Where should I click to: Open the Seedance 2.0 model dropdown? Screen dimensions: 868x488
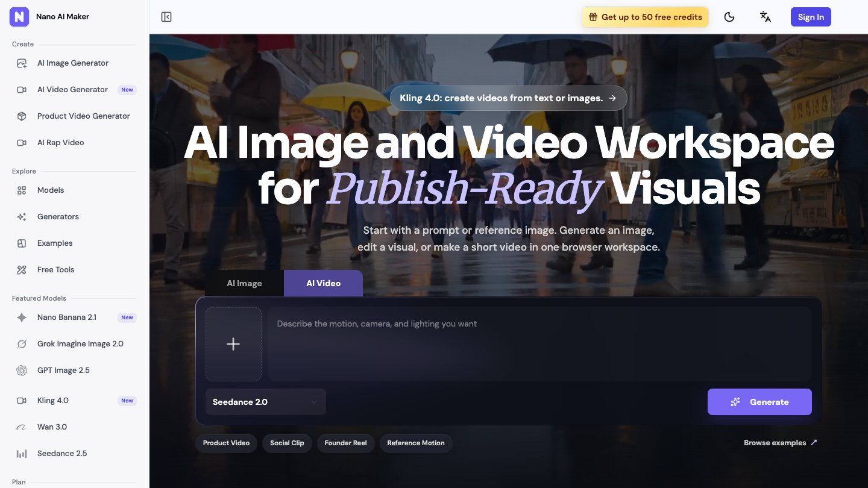pos(266,402)
